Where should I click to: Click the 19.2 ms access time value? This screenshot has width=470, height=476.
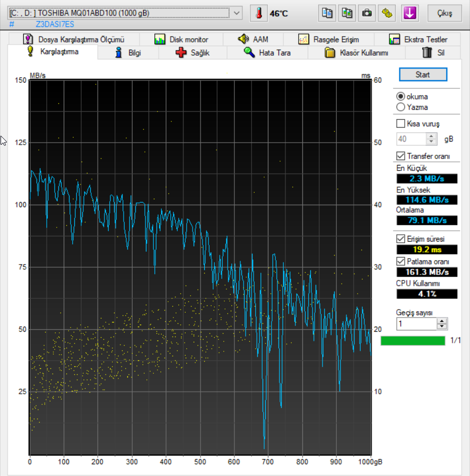(x=427, y=250)
